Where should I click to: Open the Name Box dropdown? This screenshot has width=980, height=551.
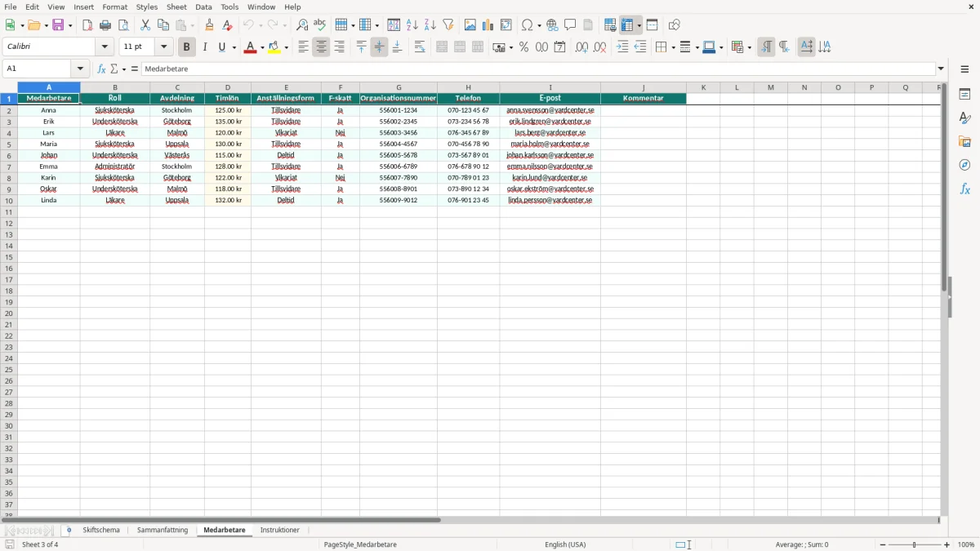[80, 69]
